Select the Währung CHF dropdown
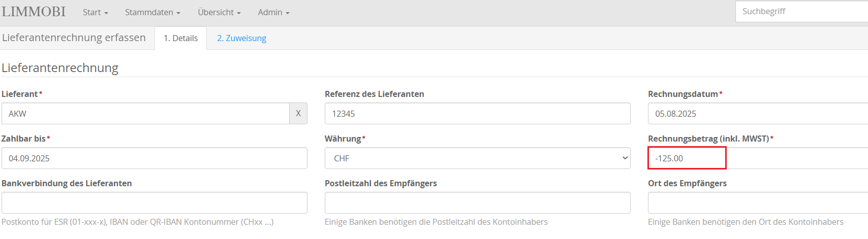 (x=478, y=158)
